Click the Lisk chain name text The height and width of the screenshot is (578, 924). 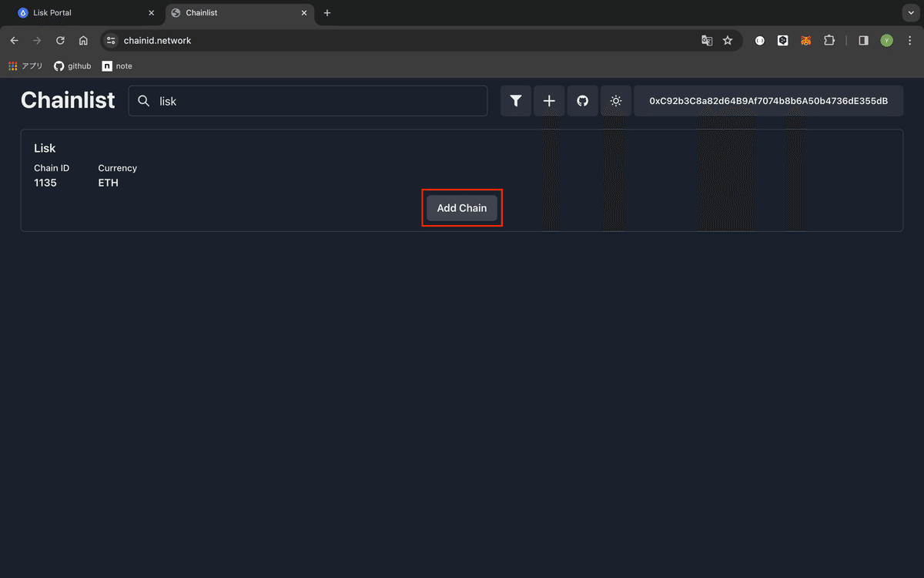coord(45,148)
